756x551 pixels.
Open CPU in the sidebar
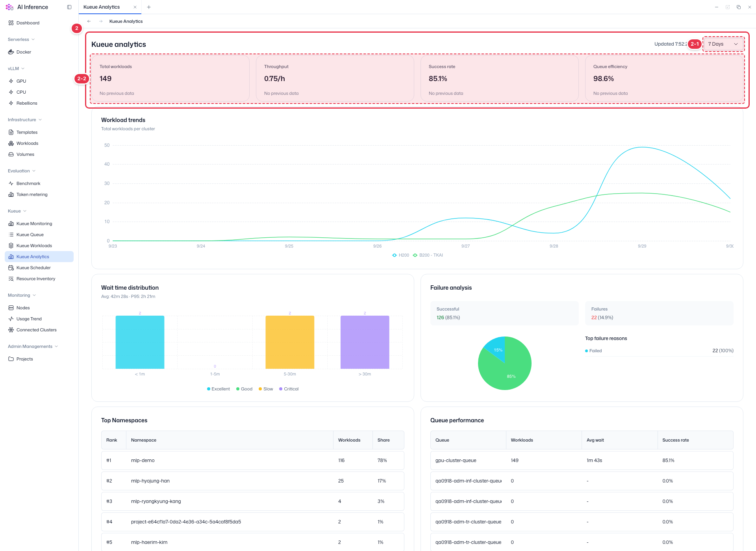[x=39, y=92]
